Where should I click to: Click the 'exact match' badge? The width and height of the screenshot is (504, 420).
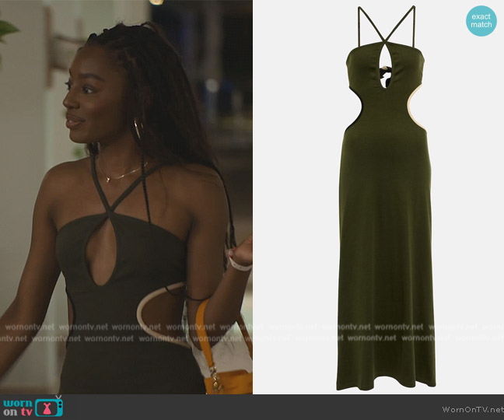coord(481,21)
